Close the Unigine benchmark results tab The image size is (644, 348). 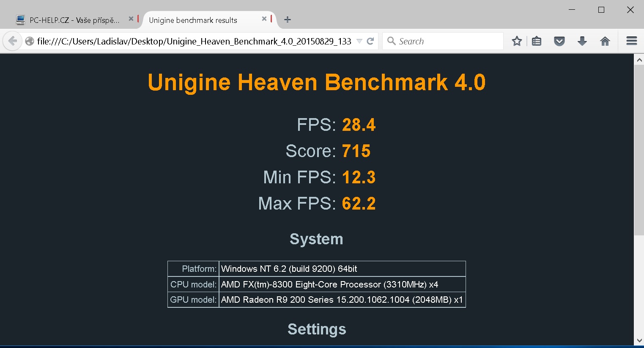pos(264,19)
